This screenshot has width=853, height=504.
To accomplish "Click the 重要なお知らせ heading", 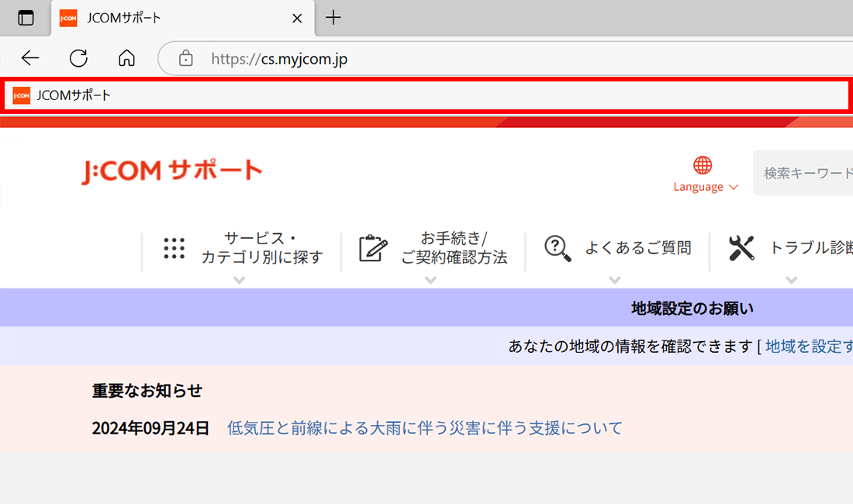I will (x=147, y=390).
